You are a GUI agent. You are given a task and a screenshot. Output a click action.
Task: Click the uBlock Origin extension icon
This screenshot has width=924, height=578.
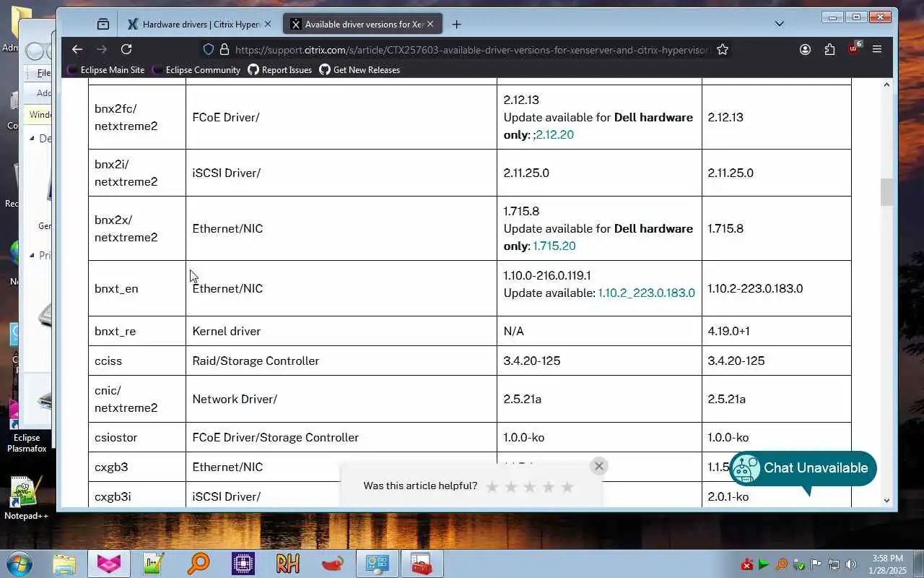click(854, 48)
